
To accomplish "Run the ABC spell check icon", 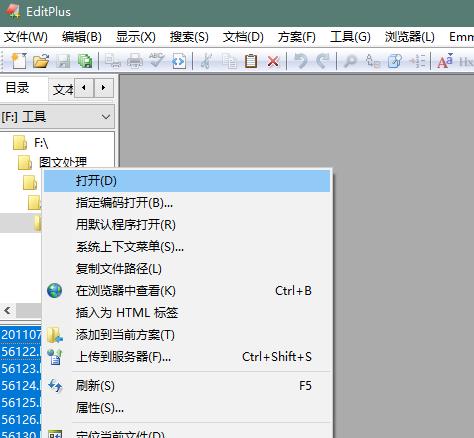I will [157, 60].
